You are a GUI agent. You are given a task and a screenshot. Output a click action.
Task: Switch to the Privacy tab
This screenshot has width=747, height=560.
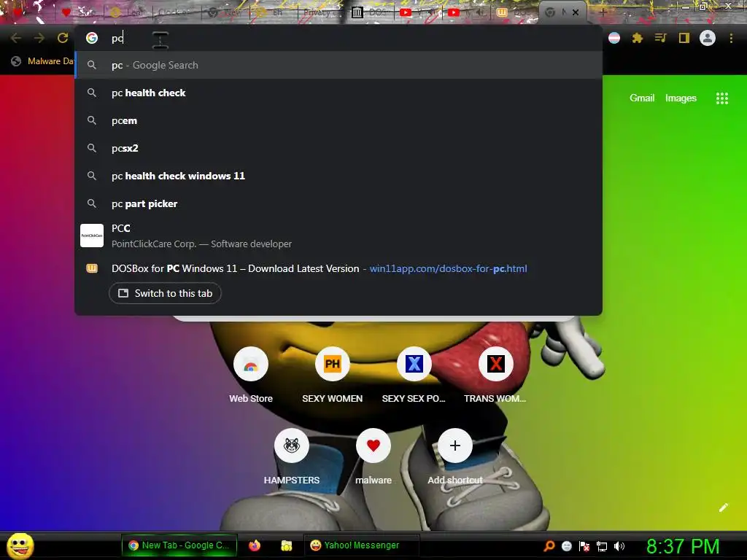pos(322,12)
